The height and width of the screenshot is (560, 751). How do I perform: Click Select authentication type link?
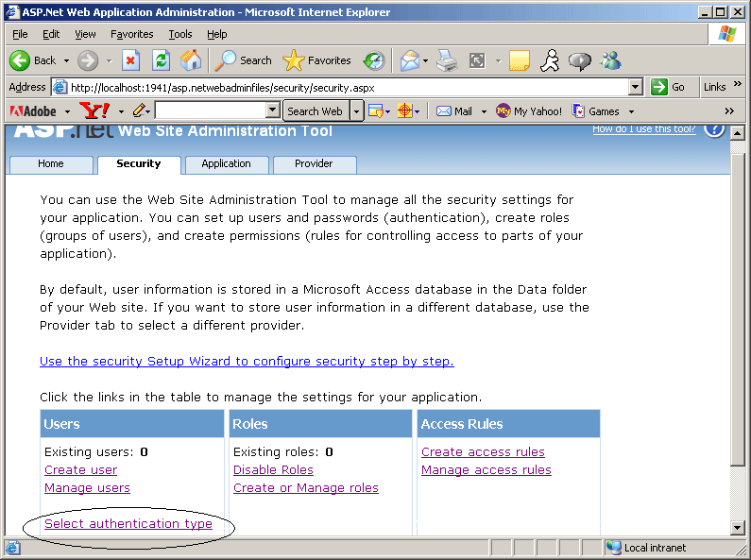click(128, 524)
